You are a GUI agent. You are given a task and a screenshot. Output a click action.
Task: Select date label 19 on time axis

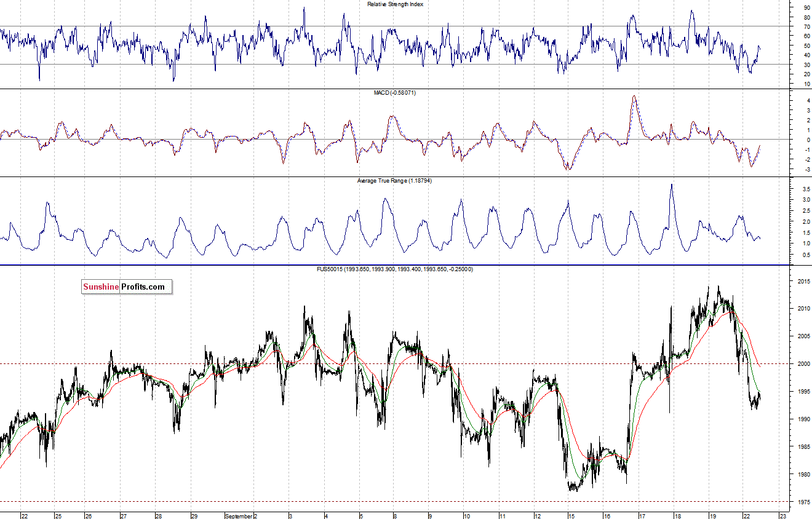click(x=712, y=516)
